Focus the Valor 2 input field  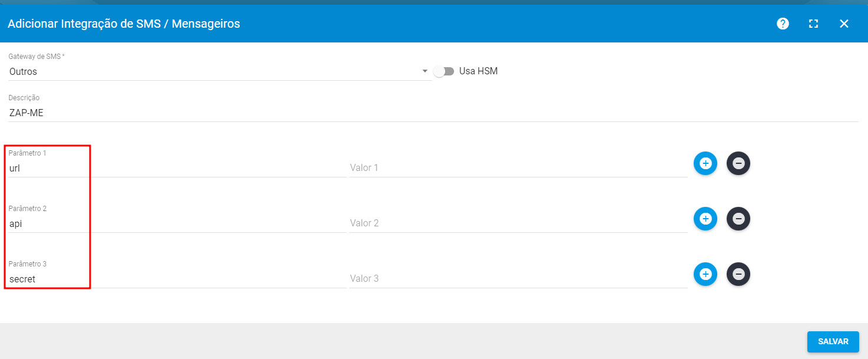point(518,223)
